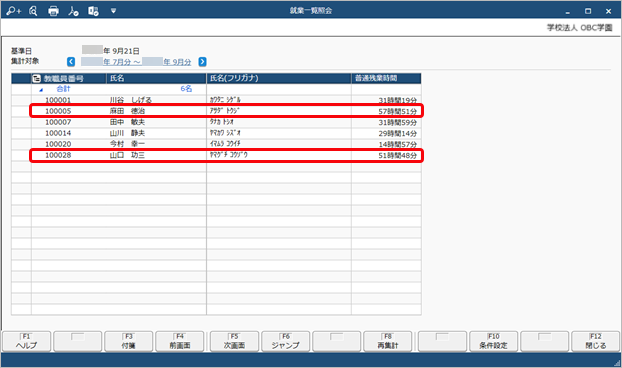Click the name 山口 功三
Image resolution: width=622 pixels, height=368 pixels.
pos(127,155)
